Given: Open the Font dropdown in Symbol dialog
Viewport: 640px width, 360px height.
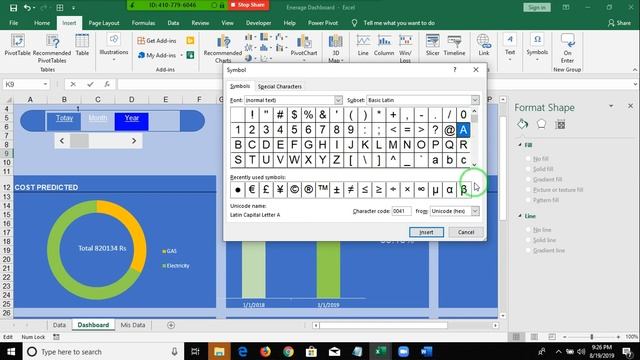Looking at the screenshot, I should 338,100.
